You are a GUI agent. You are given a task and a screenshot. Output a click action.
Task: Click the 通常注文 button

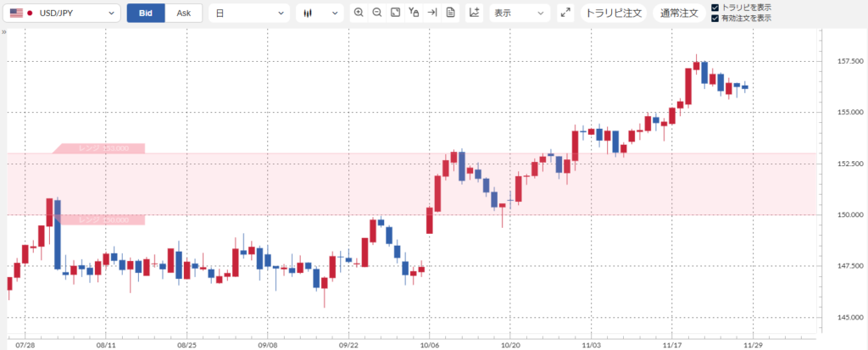(x=678, y=14)
